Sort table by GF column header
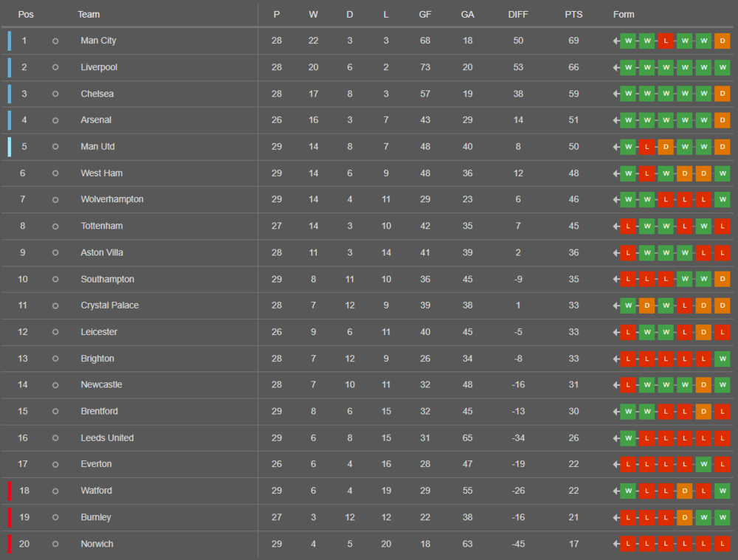 point(425,15)
